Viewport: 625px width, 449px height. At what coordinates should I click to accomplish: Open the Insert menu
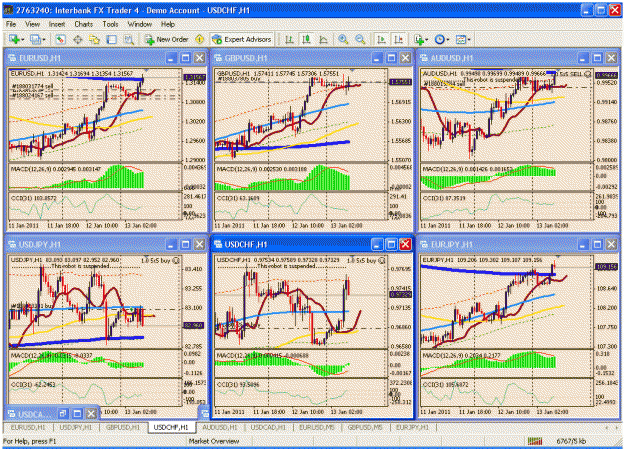click(57, 24)
